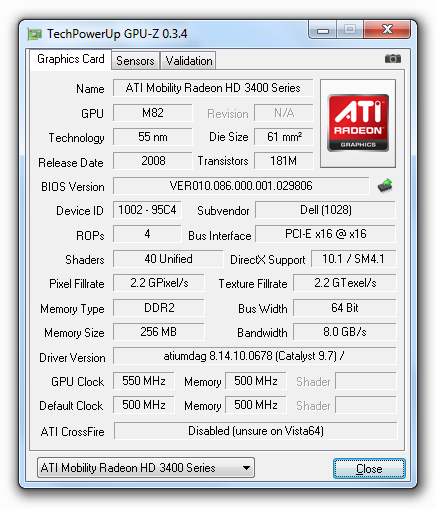This screenshot has height=509, width=436.
Task: Click the ROPs value 4
Action: 147,234
